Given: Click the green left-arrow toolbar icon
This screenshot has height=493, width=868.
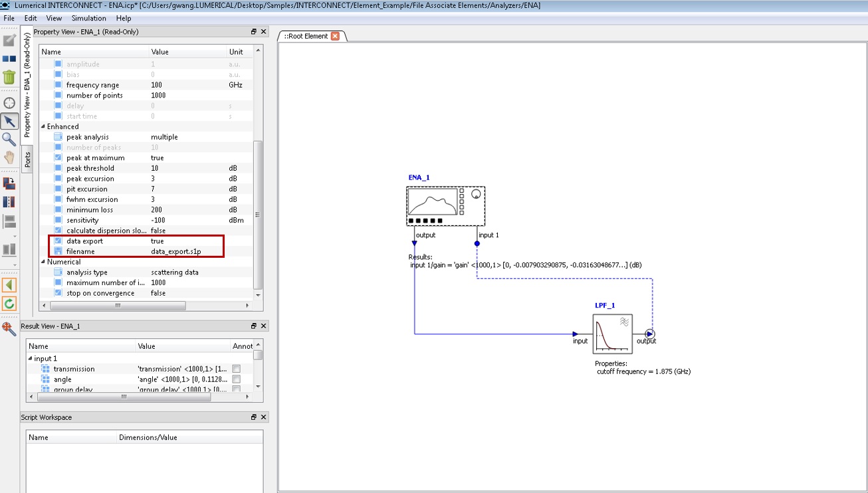Looking at the screenshot, I should click(9, 285).
